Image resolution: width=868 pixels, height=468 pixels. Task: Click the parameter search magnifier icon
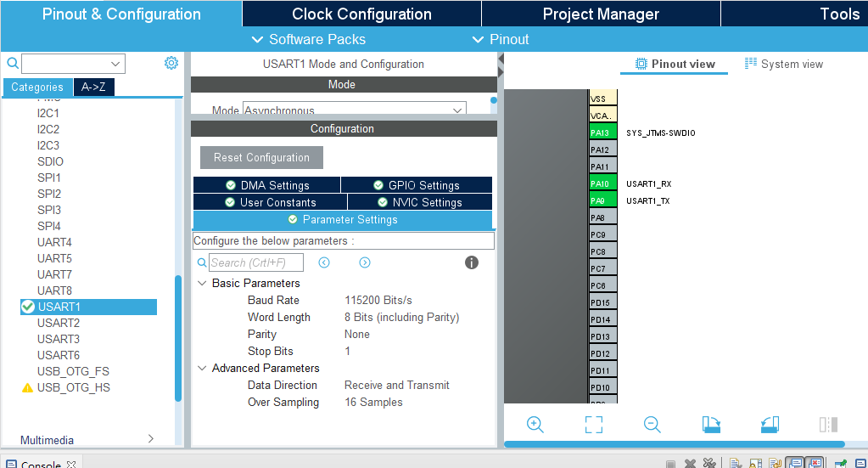click(202, 262)
